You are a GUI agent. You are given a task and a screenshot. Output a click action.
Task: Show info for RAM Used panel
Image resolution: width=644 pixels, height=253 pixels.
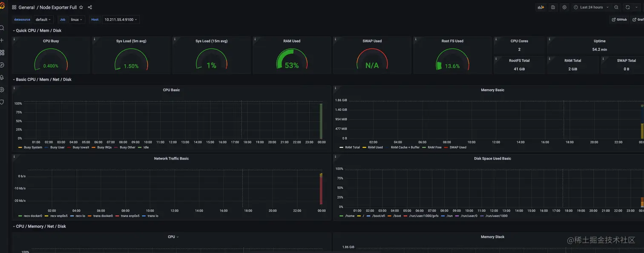(x=255, y=39)
